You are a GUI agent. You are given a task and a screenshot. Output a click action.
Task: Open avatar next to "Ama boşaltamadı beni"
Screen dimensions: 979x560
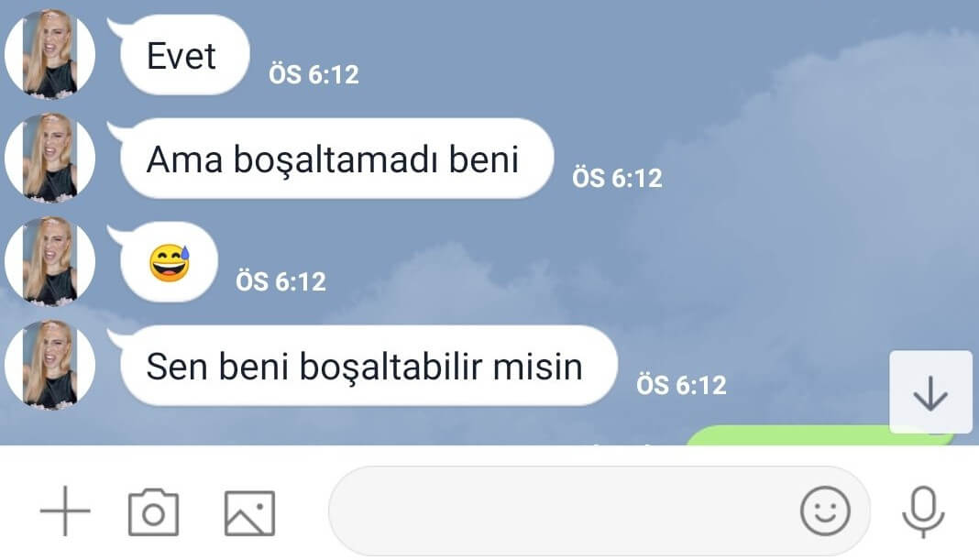click(x=49, y=159)
